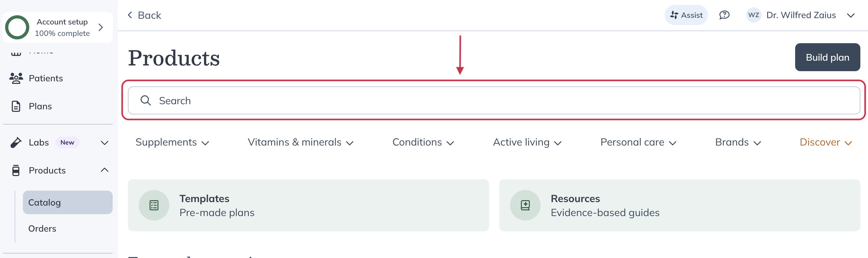
Task: Click the magnifying glass search icon
Action: coord(145,101)
